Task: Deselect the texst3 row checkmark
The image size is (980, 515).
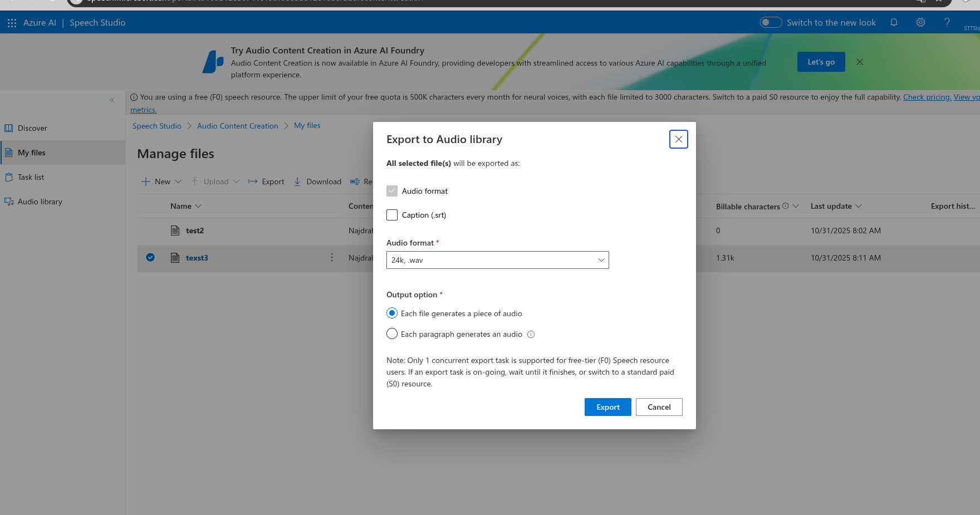Action: [x=150, y=257]
